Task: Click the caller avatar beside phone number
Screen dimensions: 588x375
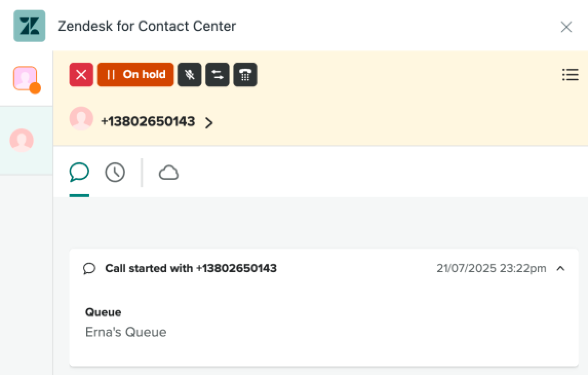Action: [x=81, y=119]
